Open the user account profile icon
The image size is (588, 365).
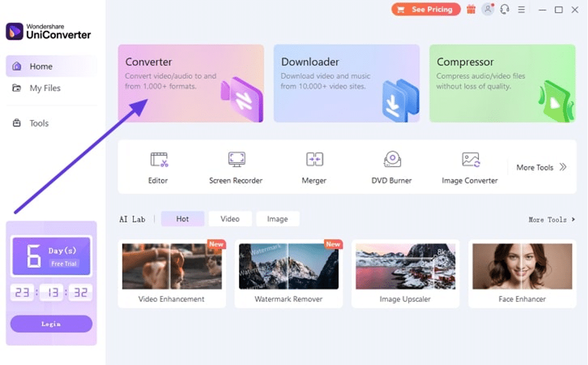(x=487, y=9)
